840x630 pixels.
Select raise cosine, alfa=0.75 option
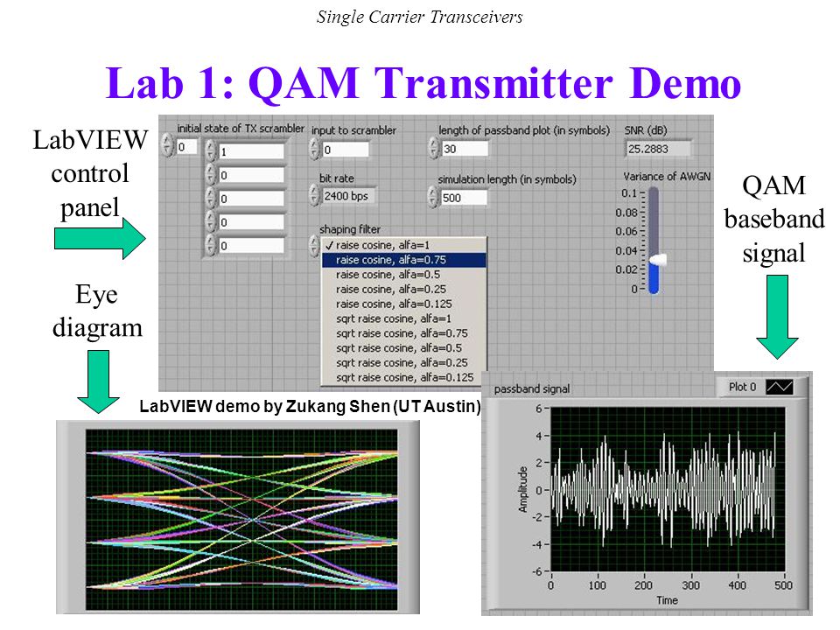click(404, 260)
